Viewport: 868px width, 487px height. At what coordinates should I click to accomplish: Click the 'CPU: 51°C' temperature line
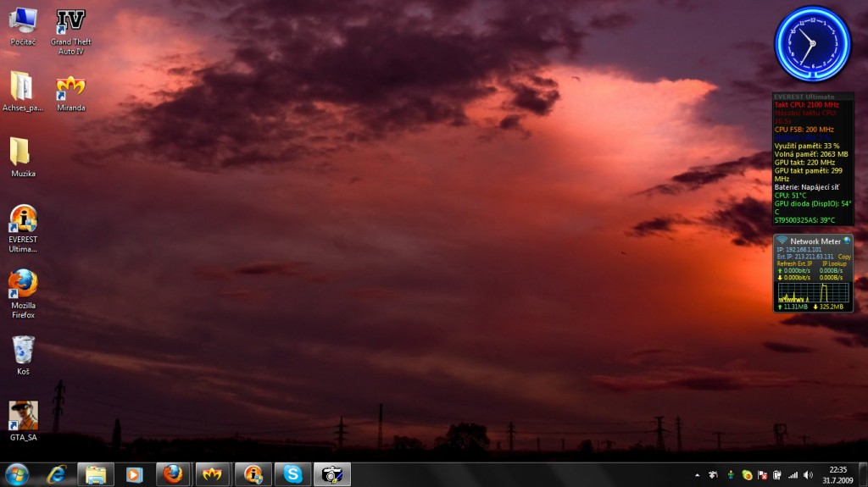point(790,196)
